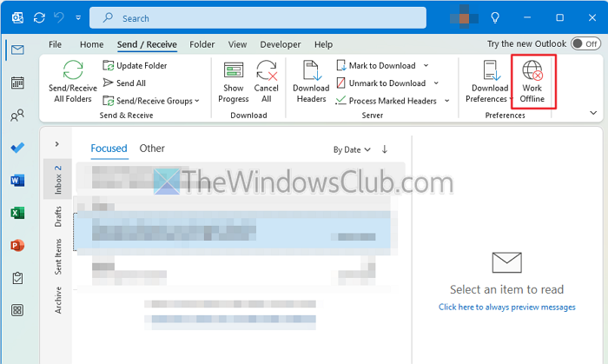
Task: Collapse the ribbon with the chevron
Action: [x=593, y=113]
